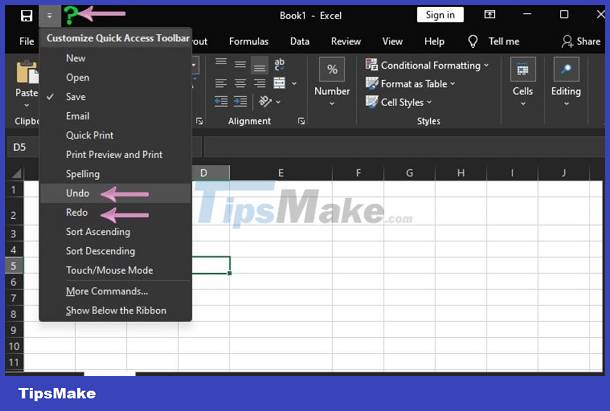Open the Orientation dropdown arrow
The height and width of the screenshot is (411, 610).
point(278,102)
